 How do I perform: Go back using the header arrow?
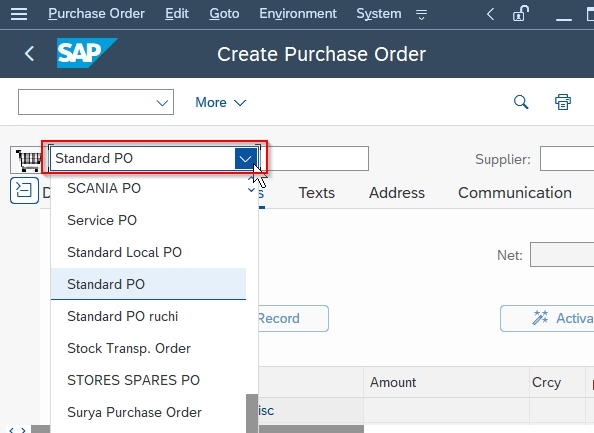29,53
